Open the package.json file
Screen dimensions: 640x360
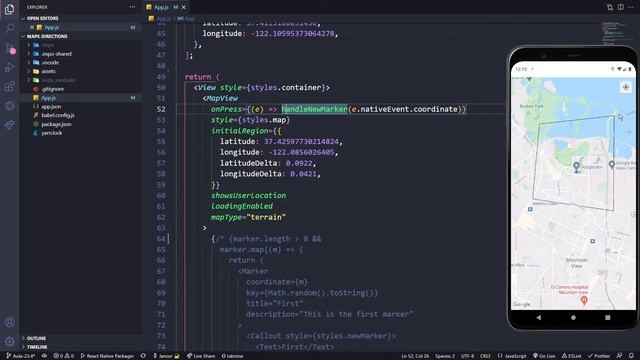tap(81, 124)
